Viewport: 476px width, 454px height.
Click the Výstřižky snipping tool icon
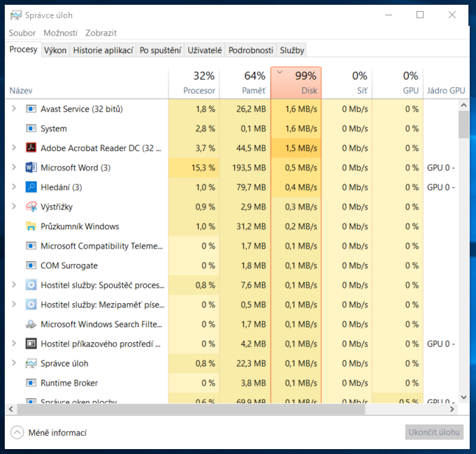tap(31, 207)
